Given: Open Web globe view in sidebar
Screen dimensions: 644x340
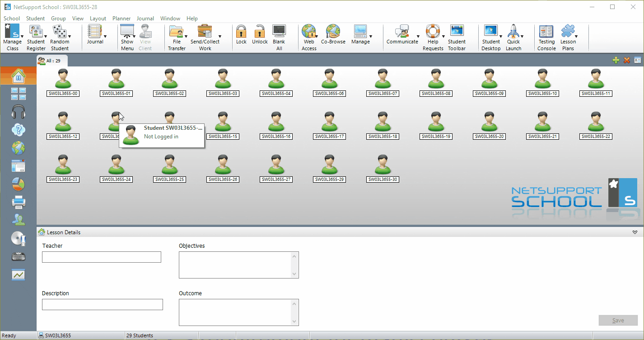Looking at the screenshot, I should [19, 148].
